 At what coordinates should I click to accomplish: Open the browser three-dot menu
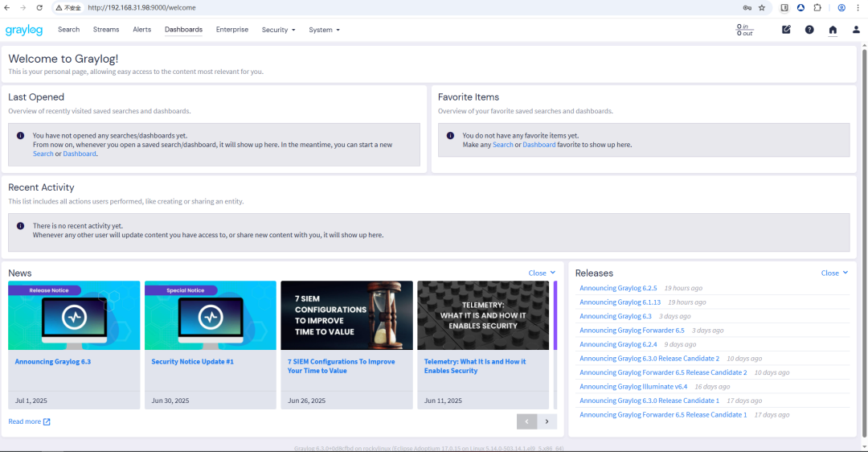coord(858,8)
